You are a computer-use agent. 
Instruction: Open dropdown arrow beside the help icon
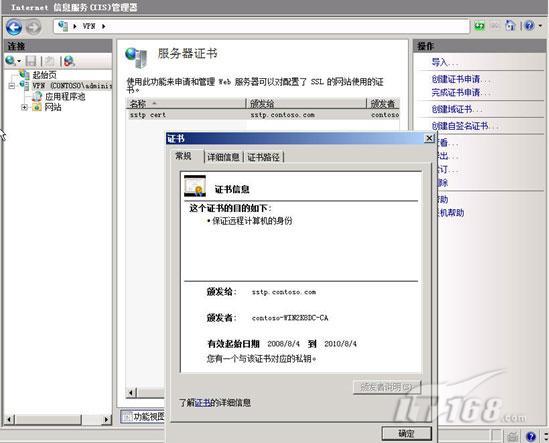click(x=540, y=26)
